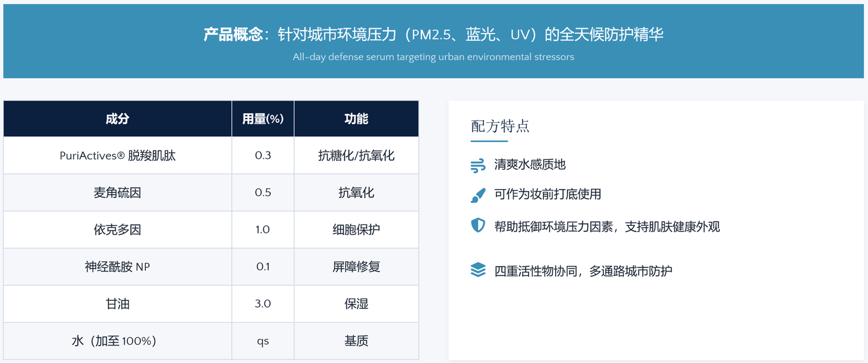Click the 清爽水感质地 feature text

(530, 165)
